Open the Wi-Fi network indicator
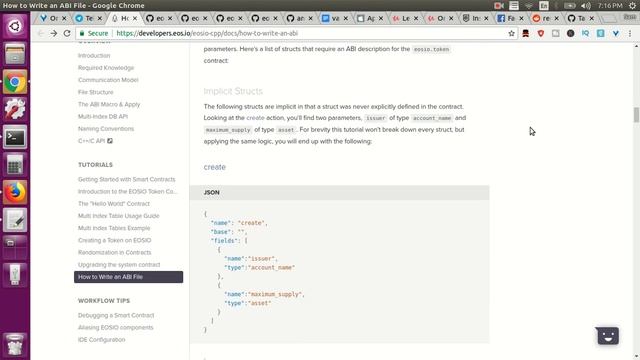Screen dimensions: 640x360 click(529, 6)
